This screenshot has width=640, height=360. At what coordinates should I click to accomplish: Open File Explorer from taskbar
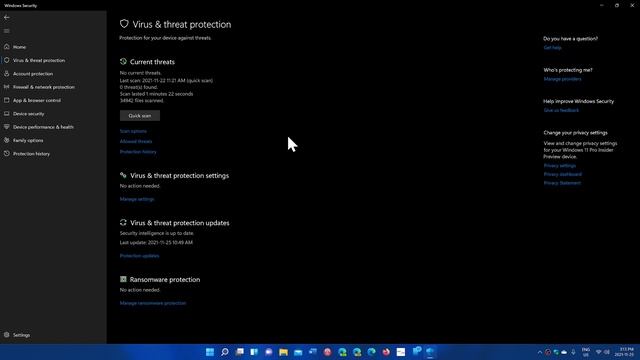click(x=283, y=352)
